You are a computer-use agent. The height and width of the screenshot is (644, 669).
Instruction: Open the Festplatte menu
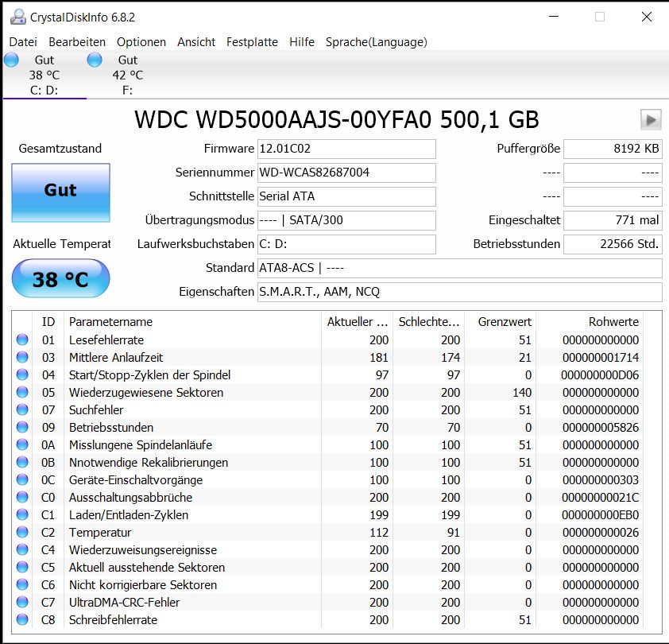[x=252, y=42]
